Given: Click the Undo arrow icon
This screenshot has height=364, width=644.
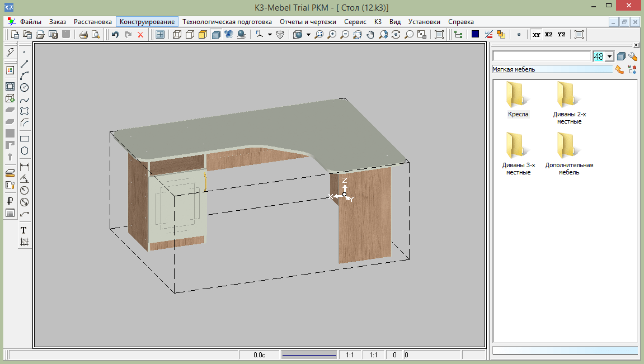Looking at the screenshot, I should click(115, 35).
